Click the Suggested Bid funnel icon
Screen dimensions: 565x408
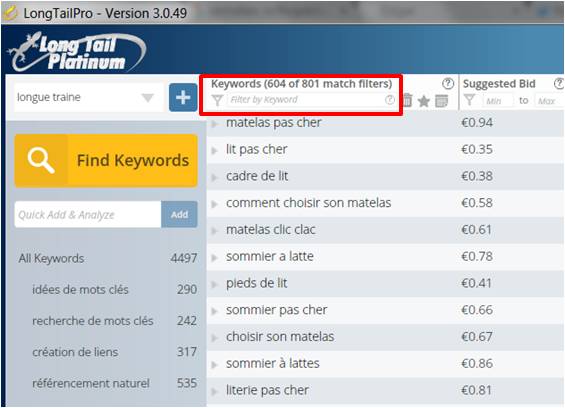(469, 100)
